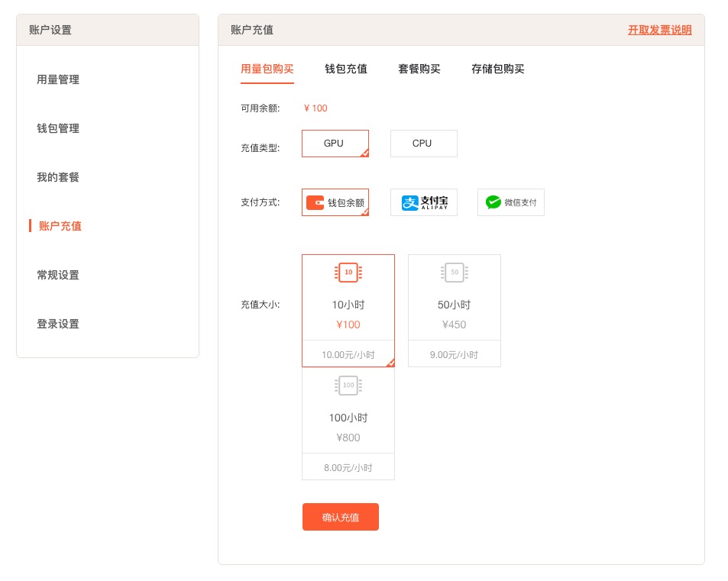Go to 常规设置 in sidebar

58,275
